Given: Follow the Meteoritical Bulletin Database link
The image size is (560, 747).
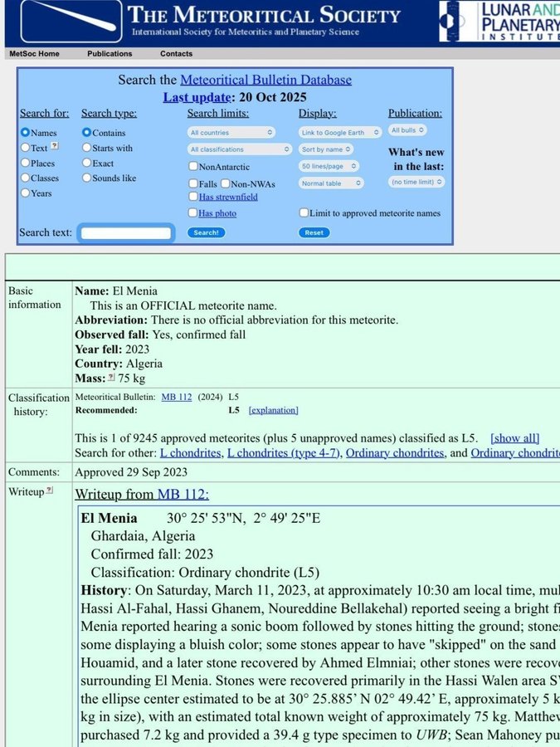Looking at the screenshot, I should click(x=265, y=81).
